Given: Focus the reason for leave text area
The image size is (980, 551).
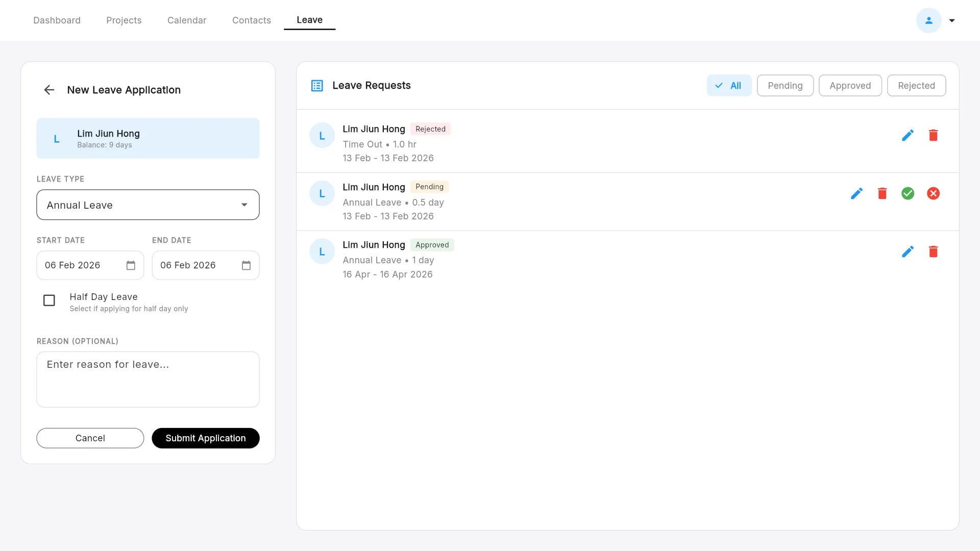Looking at the screenshot, I should (148, 379).
